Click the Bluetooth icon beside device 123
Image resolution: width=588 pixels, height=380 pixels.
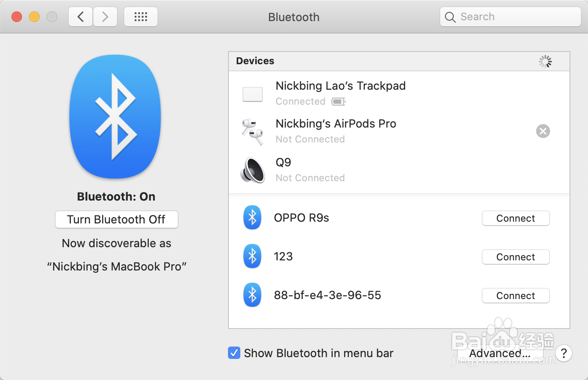tap(252, 256)
